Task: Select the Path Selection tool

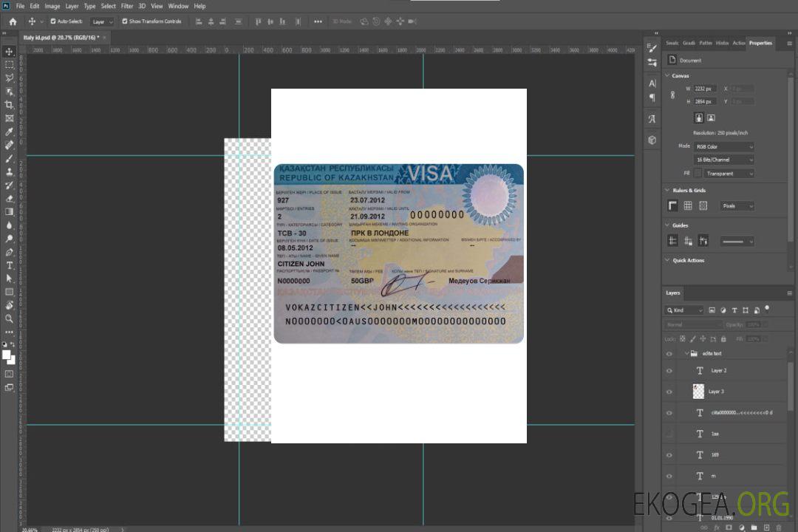Action: 9,279
